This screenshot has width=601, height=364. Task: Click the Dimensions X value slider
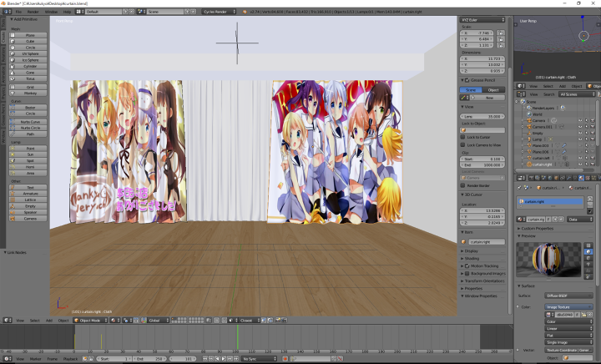point(482,58)
